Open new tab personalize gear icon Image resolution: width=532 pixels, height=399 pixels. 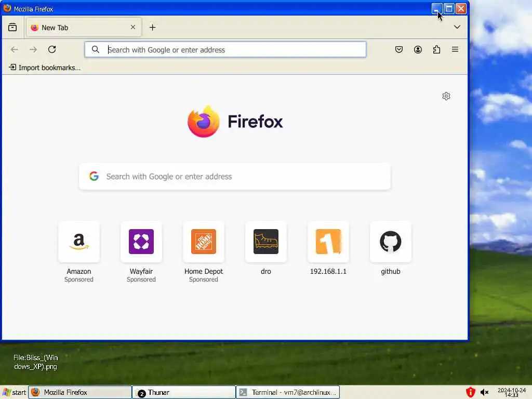[x=446, y=96]
